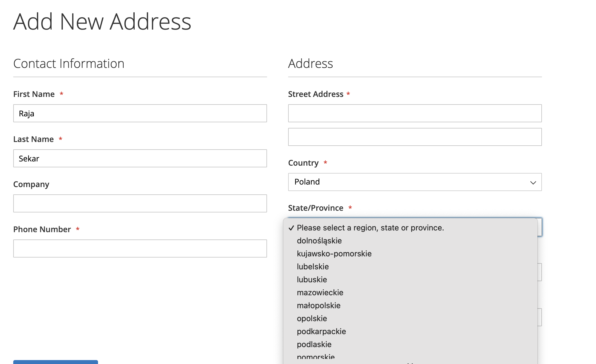This screenshot has height=364, width=596.
Task: Select pomorskie at the list bottom
Action: click(315, 356)
